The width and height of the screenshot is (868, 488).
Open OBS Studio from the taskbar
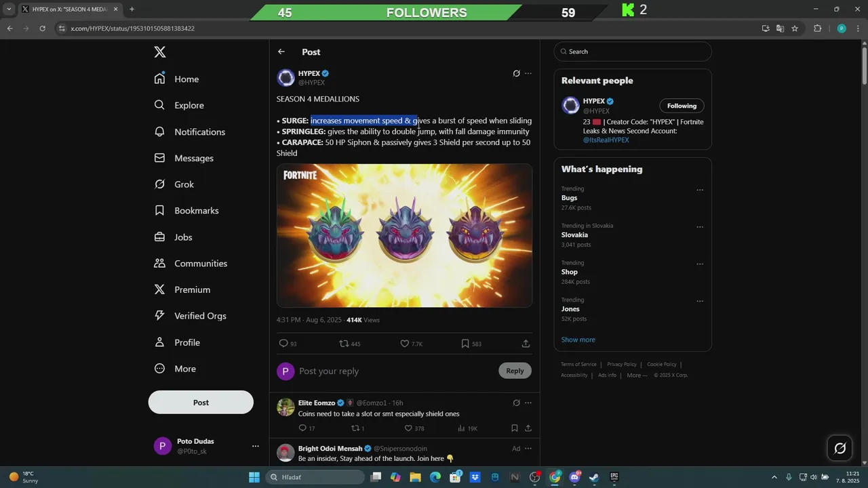point(535,477)
